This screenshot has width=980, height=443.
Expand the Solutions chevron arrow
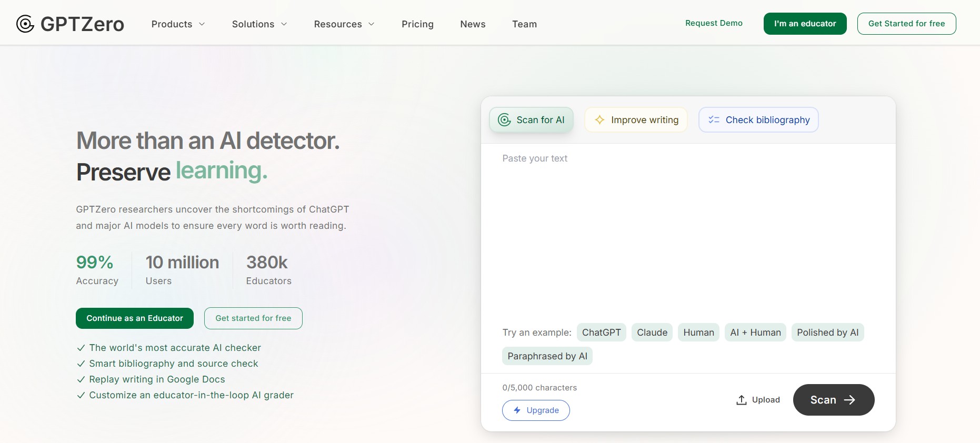pyautogui.click(x=284, y=24)
